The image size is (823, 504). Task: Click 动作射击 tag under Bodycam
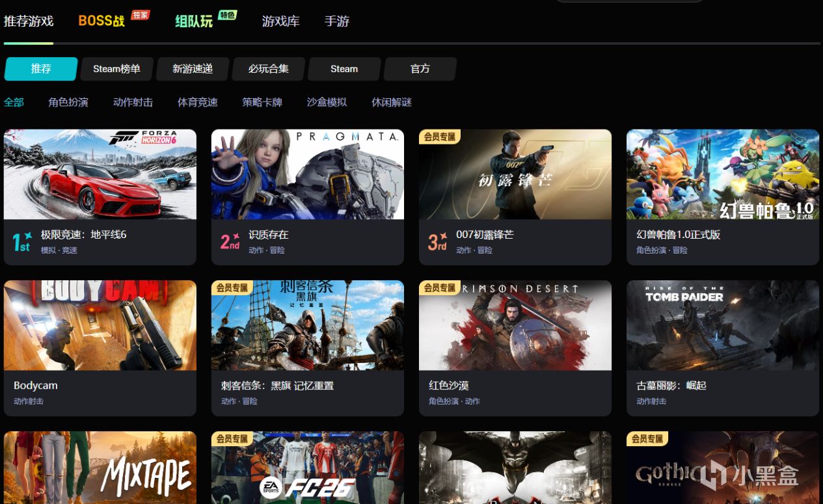29,401
